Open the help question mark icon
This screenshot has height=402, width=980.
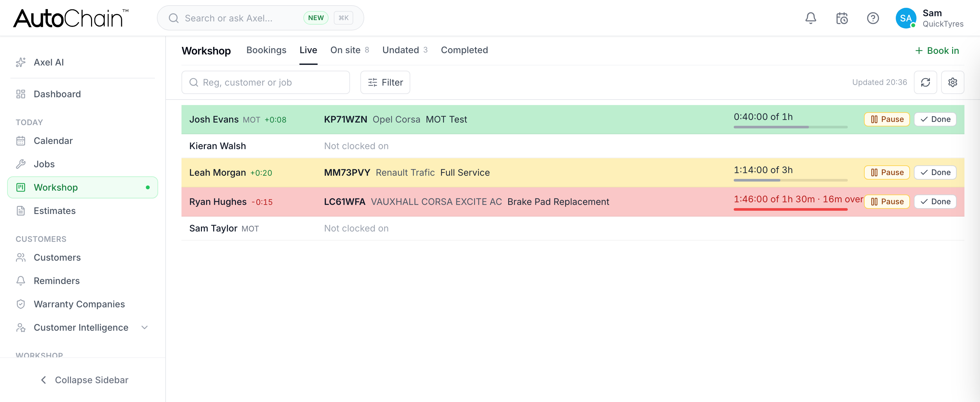pyautogui.click(x=873, y=18)
